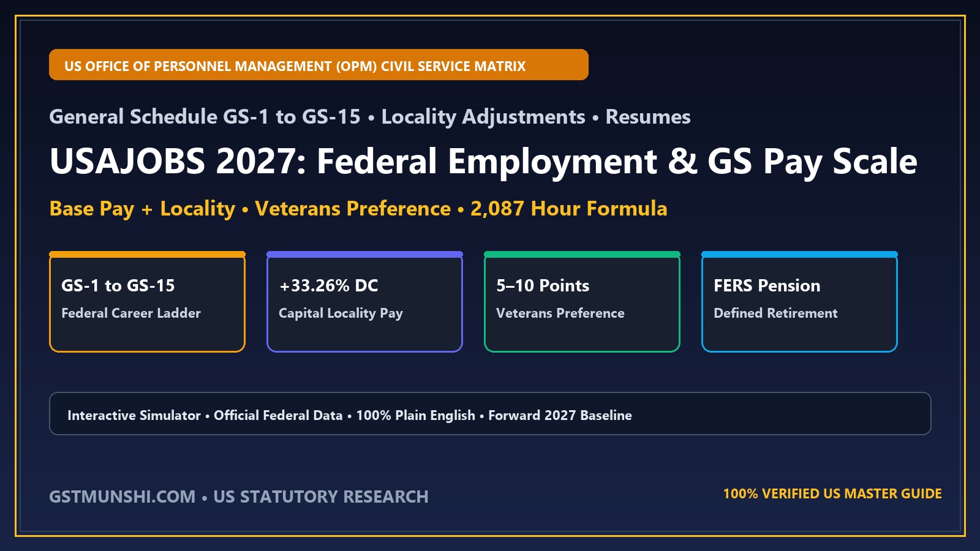This screenshot has width=980, height=551.
Task: Click the Interactive Simulator feature bar
Action: tap(490, 414)
